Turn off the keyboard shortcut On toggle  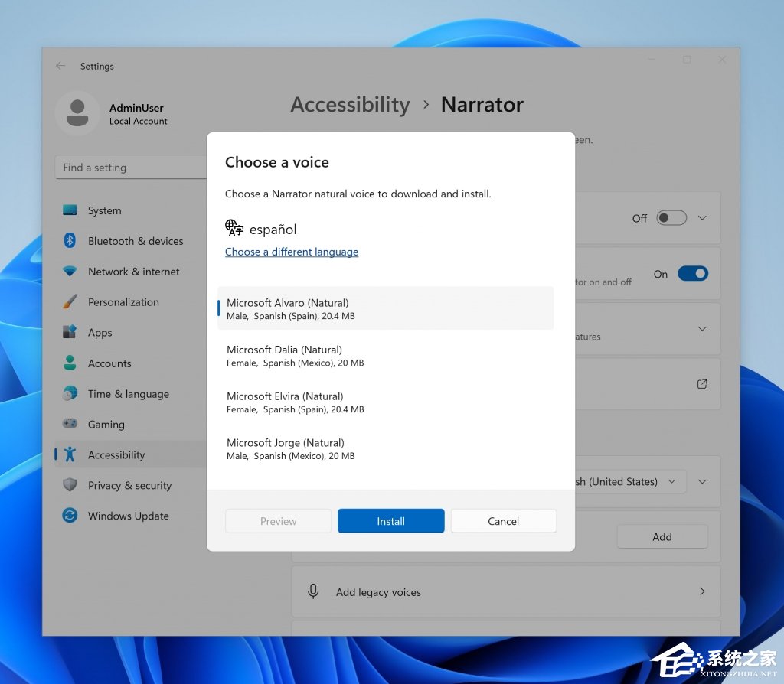(693, 273)
